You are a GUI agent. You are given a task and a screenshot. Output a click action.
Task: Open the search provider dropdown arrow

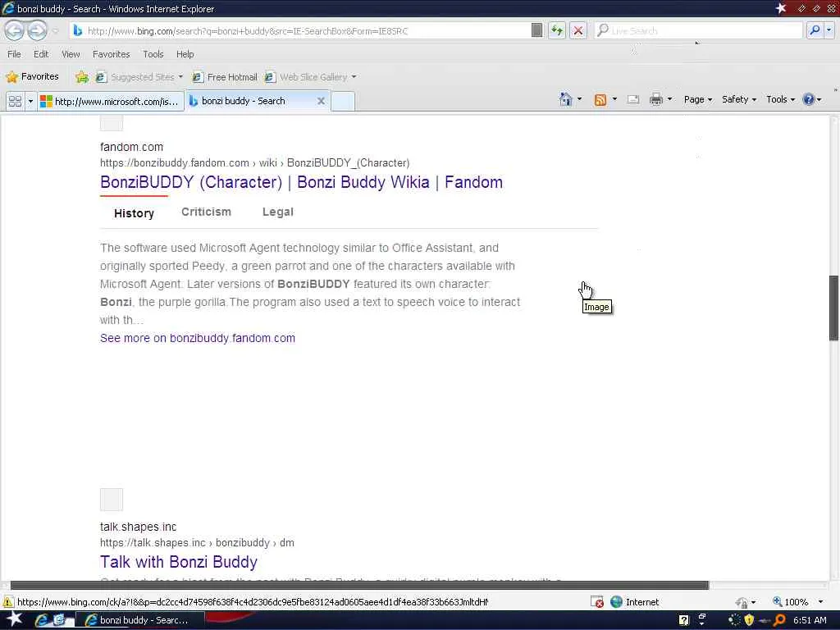829,30
